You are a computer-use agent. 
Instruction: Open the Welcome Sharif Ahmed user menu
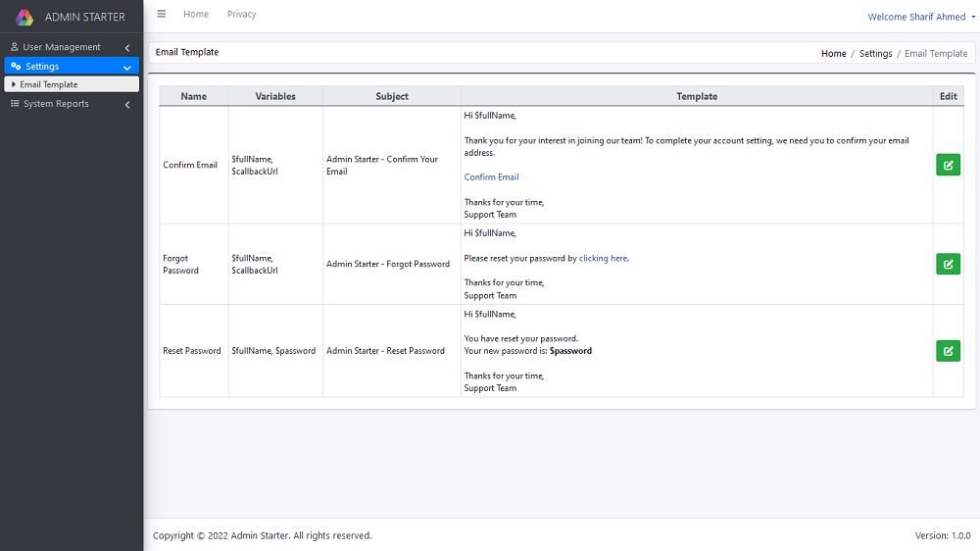(916, 17)
